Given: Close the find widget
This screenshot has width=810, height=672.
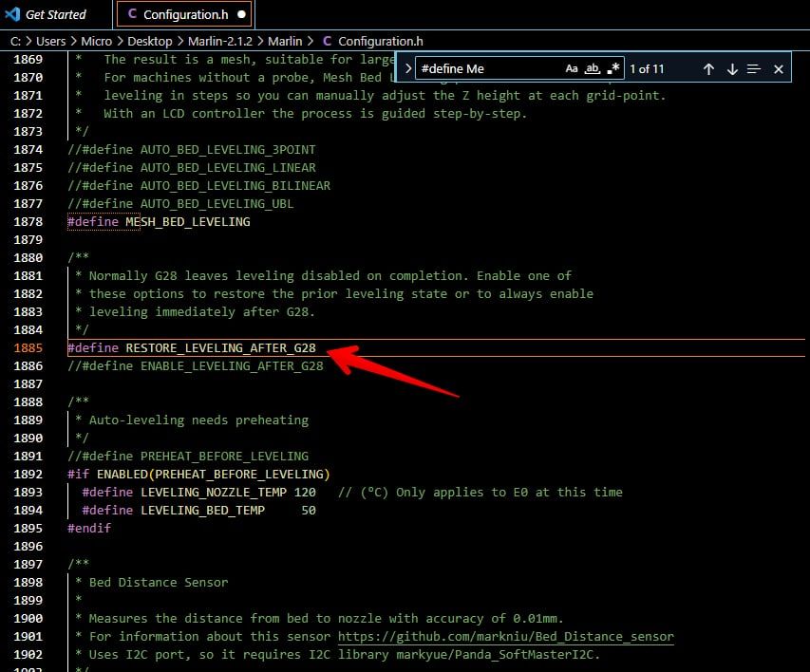Looking at the screenshot, I should pyautogui.click(x=779, y=69).
